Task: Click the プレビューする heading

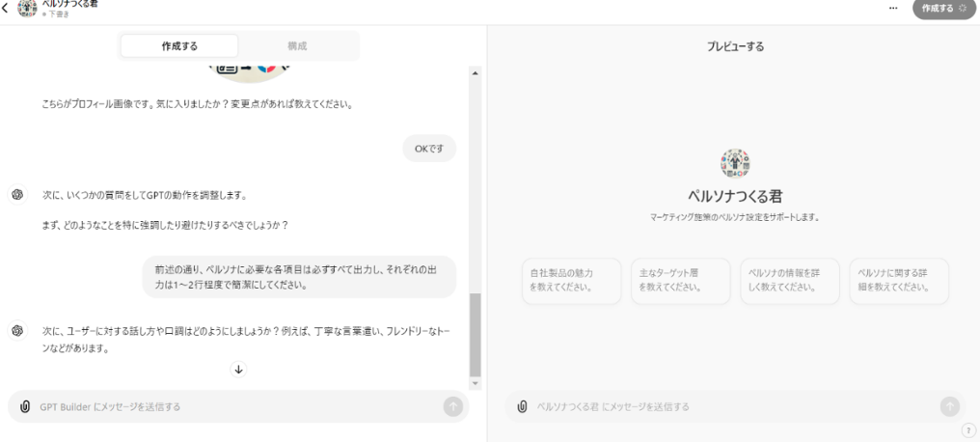Action: (x=735, y=46)
